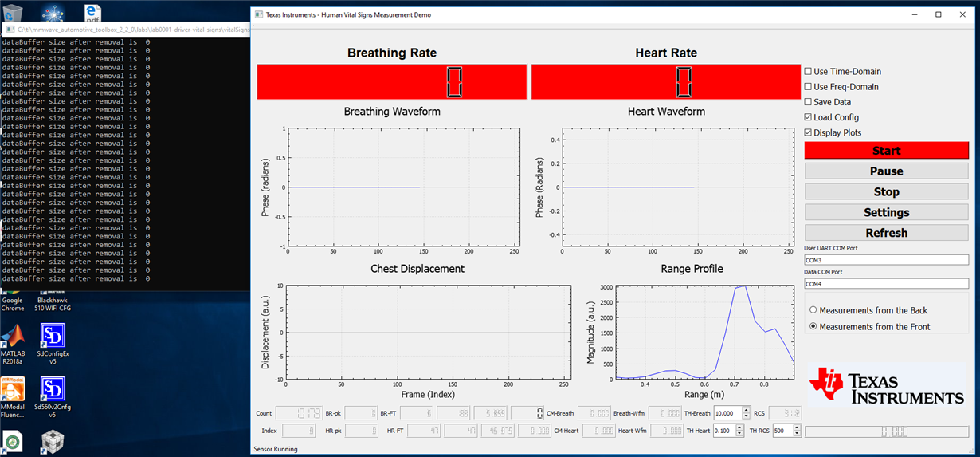Click the 'BR-FT' label
Screen dimensions: 980x457
[x=388, y=413]
